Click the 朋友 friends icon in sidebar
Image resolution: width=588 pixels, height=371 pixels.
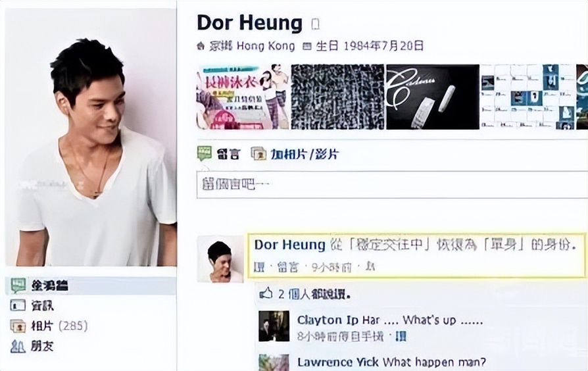18,346
